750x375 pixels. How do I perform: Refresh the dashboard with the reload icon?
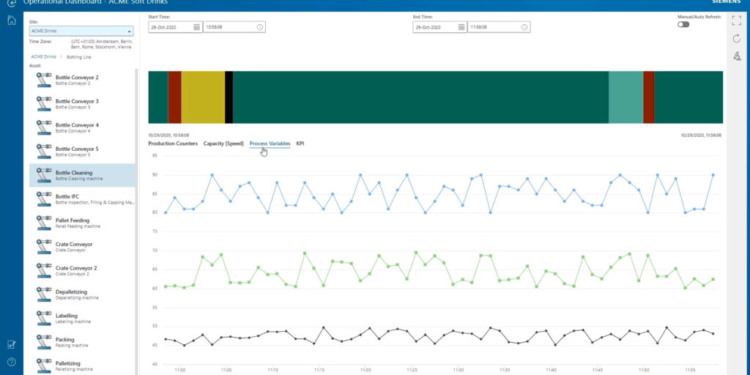point(737,39)
